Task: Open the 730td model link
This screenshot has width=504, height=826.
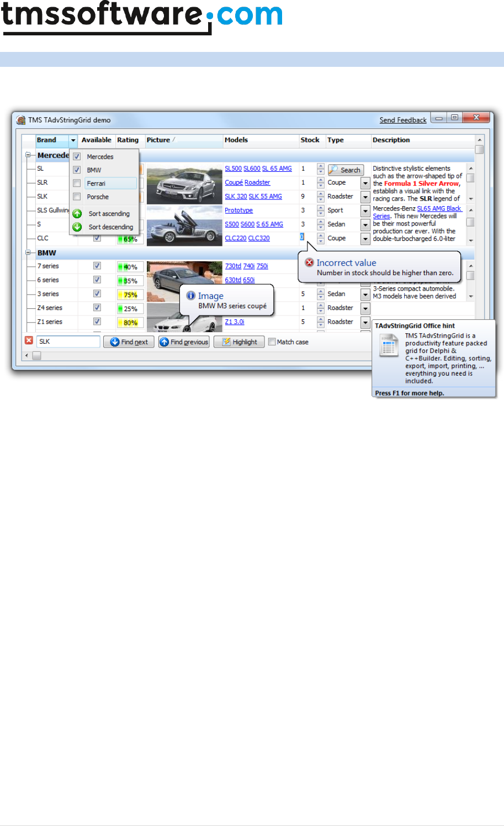Action: click(233, 266)
